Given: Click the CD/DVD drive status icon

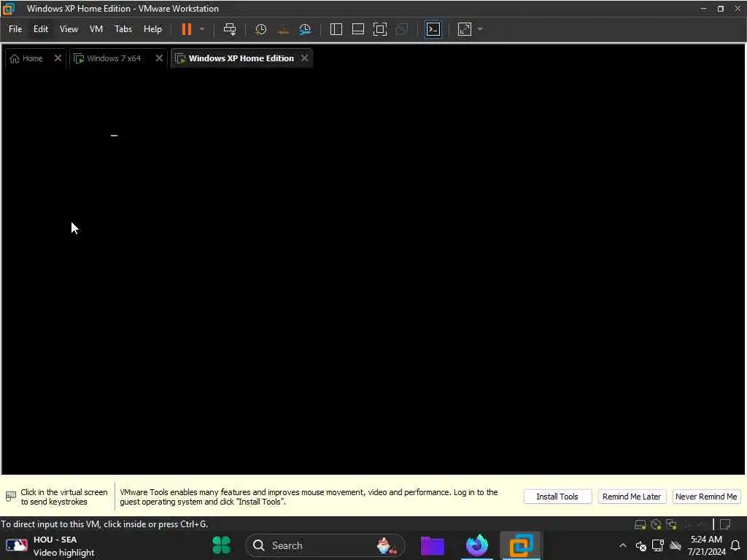Looking at the screenshot, I should (x=656, y=524).
